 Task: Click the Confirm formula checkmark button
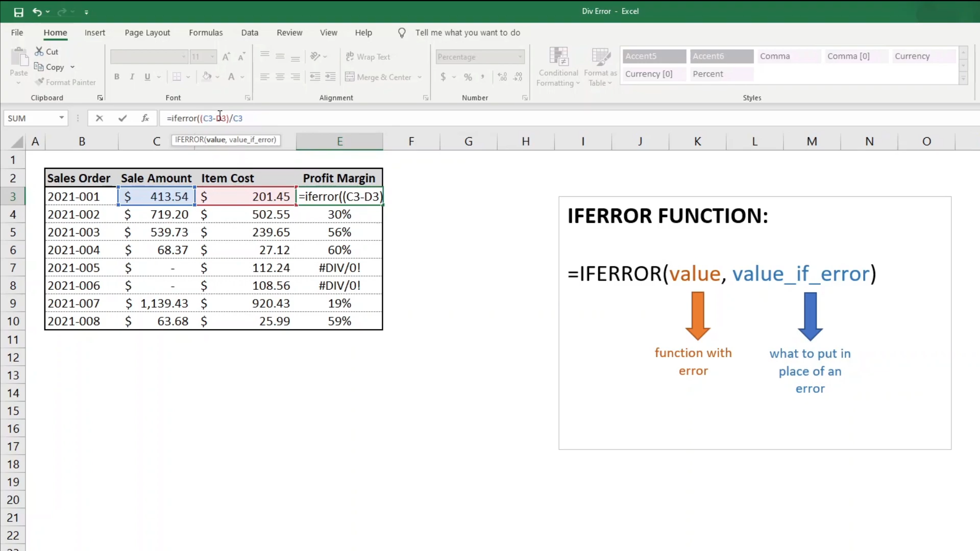122,118
